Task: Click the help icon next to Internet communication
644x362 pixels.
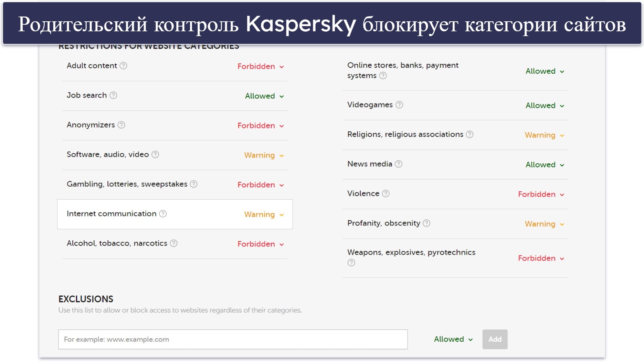Action: click(163, 213)
